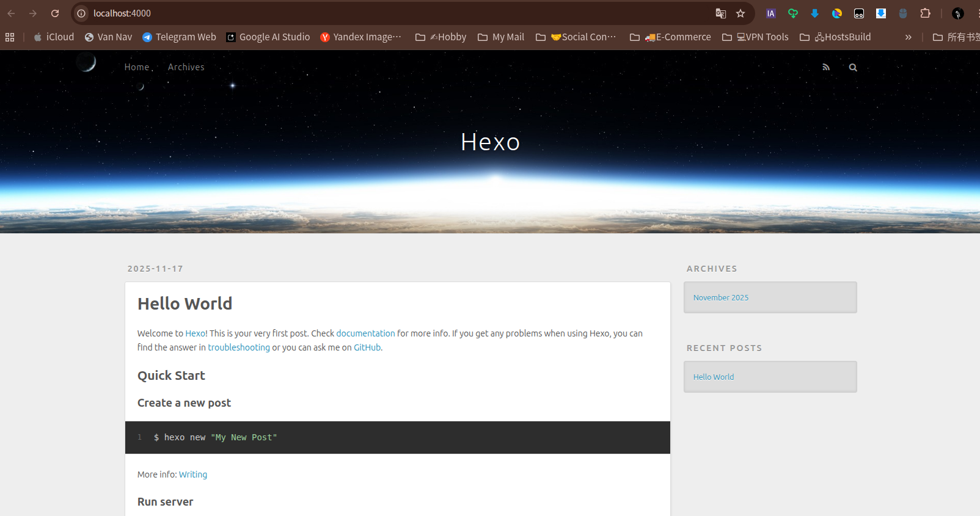The image size is (980, 516).
Task: Go to the Home menu item
Action: (137, 67)
